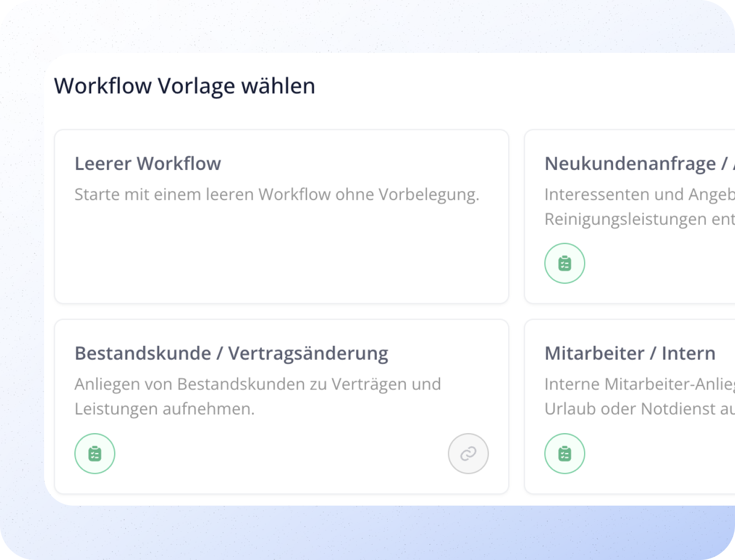
Task: Click the green clipboard badge in the bottom-right card
Action: pyautogui.click(x=564, y=453)
